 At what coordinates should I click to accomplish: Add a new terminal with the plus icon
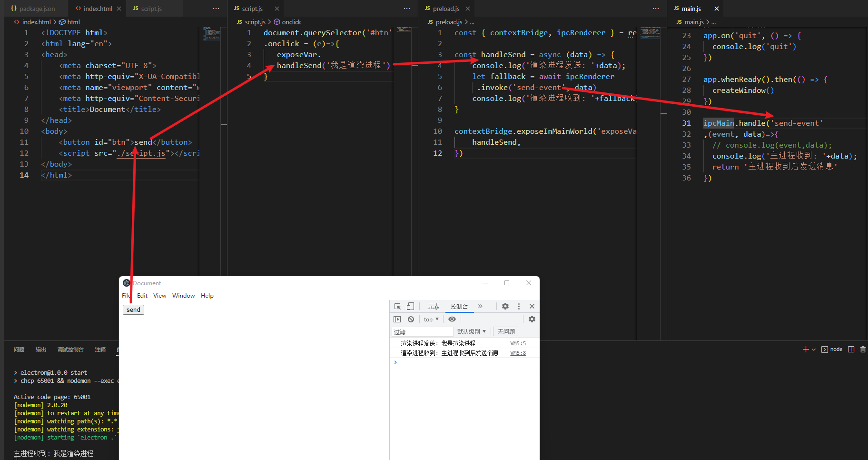tap(806, 349)
